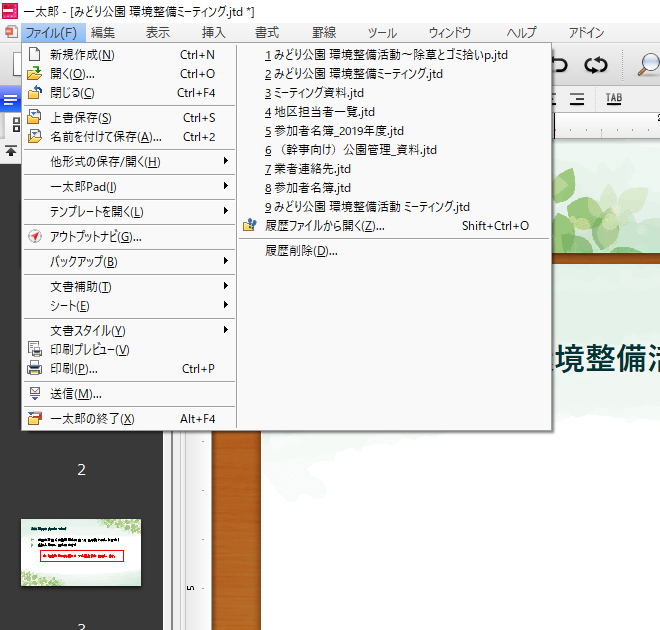Click the redo arrow in the toolbar
660x630 pixels.
pos(596,66)
